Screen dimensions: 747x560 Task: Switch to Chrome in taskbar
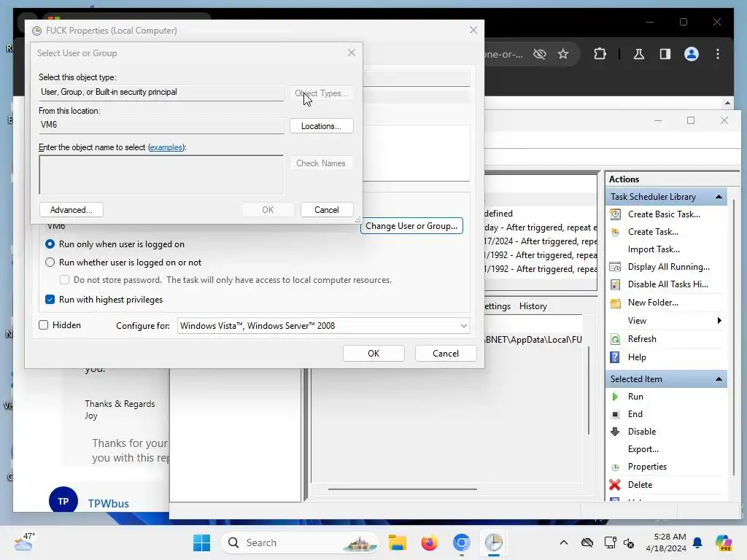click(x=461, y=542)
